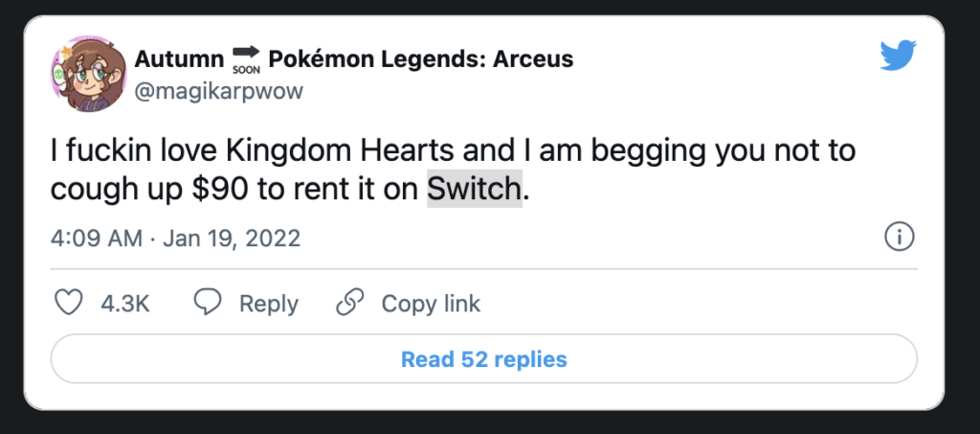Click the chain link icon
980x434 pixels.
[x=350, y=304]
